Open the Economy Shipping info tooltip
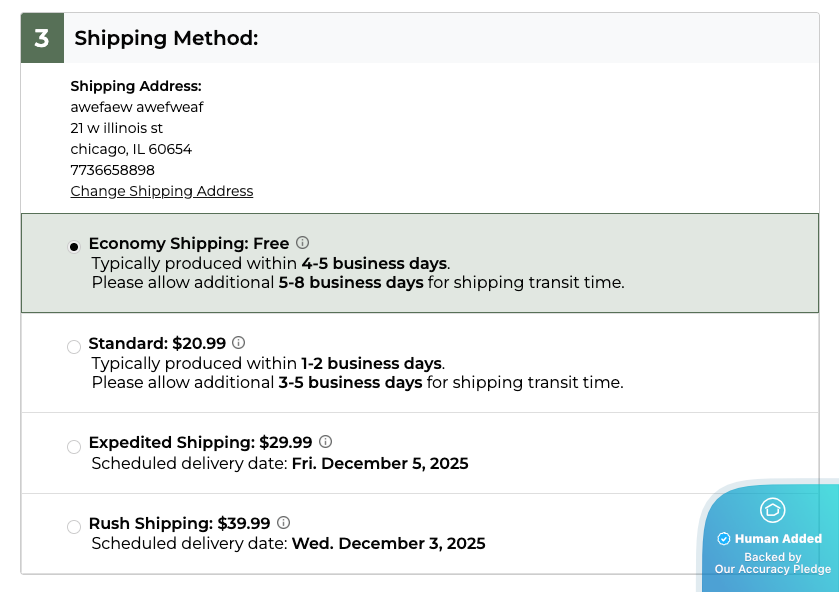839x592 pixels. tap(303, 242)
